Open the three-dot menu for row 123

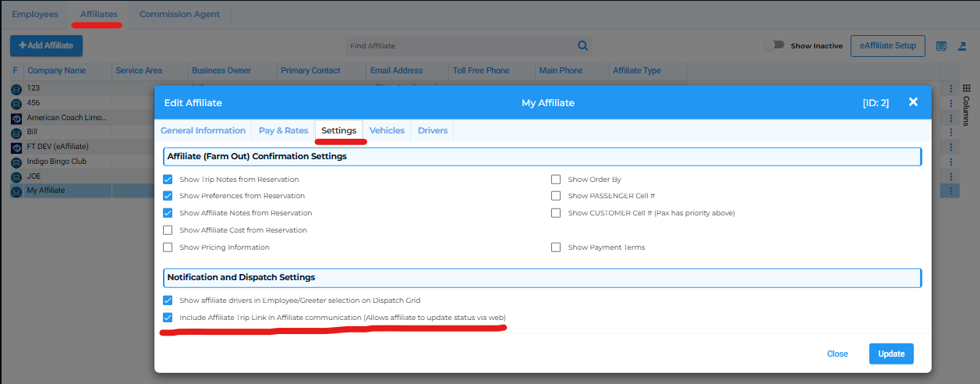click(951, 89)
